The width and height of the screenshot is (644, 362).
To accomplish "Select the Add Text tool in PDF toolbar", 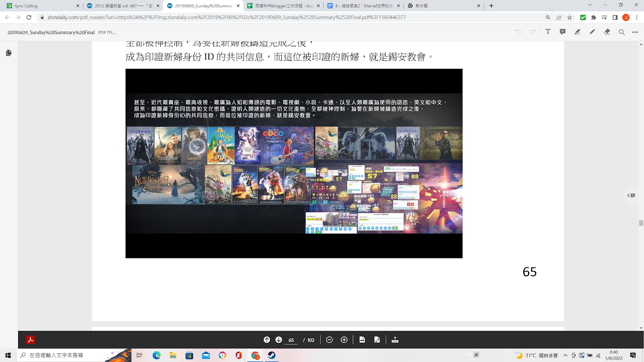I will [548, 32].
